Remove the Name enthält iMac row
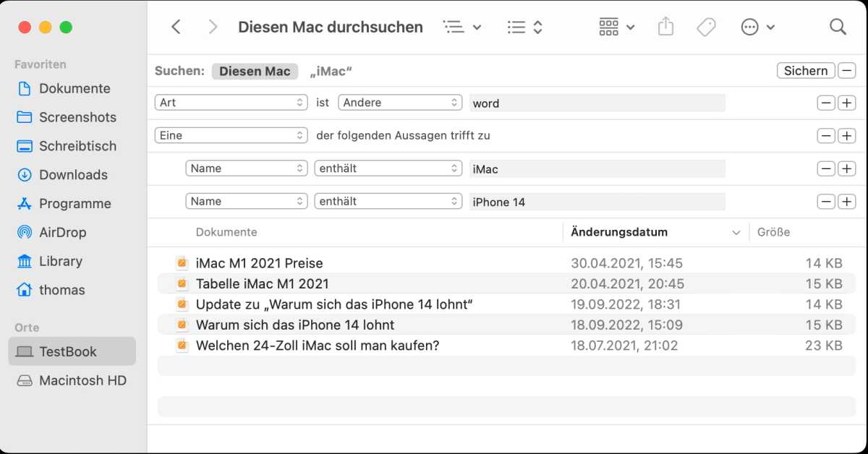The height and width of the screenshot is (454, 868). 826,168
